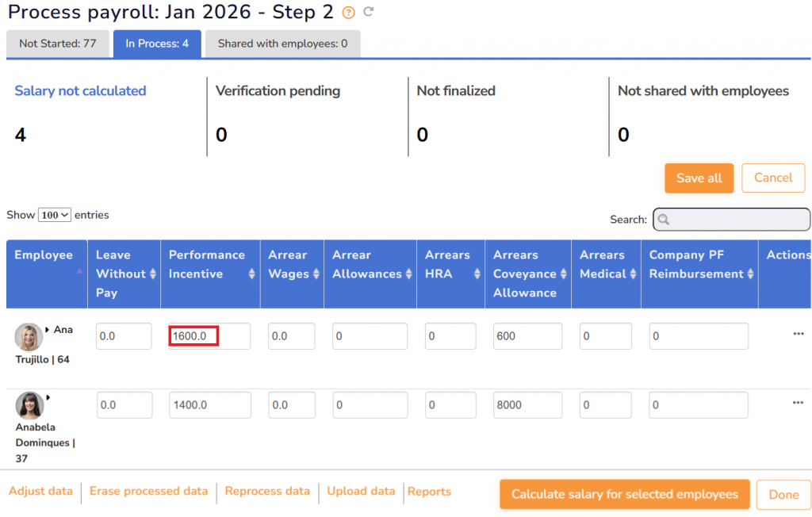The width and height of the screenshot is (812, 517).
Task: Expand Ana Trujillo's row details arrow
Action: 48,329
